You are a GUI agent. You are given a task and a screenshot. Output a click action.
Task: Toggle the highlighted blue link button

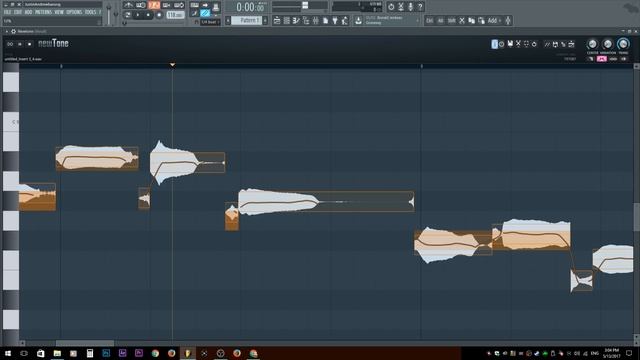coord(205,13)
